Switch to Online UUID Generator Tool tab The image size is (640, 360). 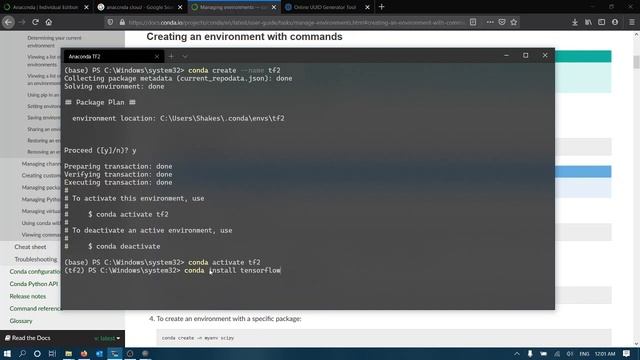[x=328, y=7]
